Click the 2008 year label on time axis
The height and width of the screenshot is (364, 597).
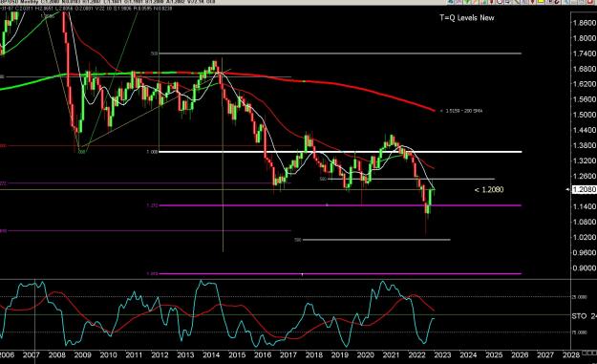(x=56, y=354)
